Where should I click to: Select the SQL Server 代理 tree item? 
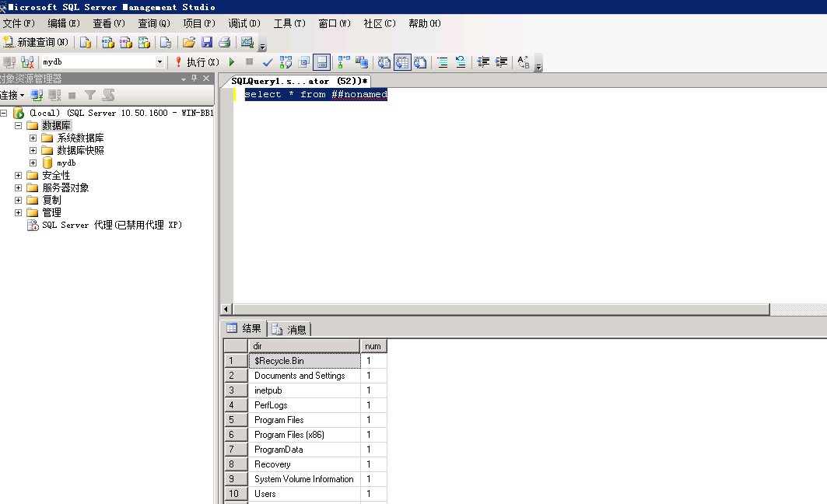tap(112, 225)
